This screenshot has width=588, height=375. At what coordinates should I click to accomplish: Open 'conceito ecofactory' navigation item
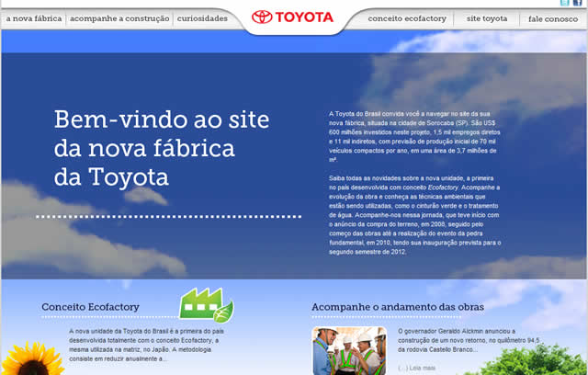pyautogui.click(x=405, y=18)
